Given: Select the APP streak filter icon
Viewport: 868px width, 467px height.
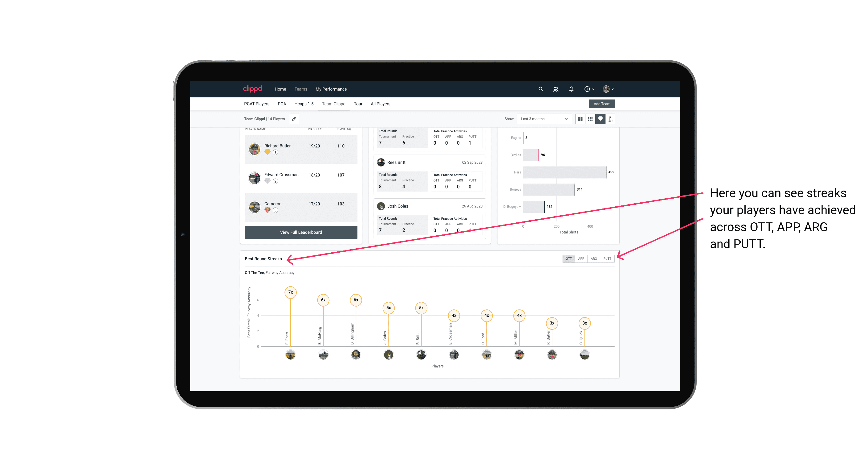Looking at the screenshot, I should 580,258.
